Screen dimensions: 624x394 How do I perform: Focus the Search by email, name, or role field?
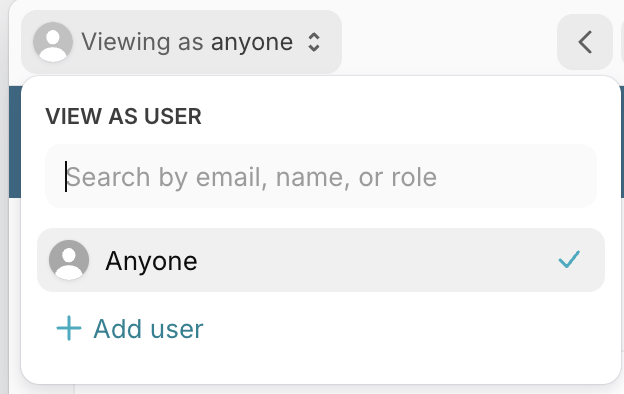(321, 176)
